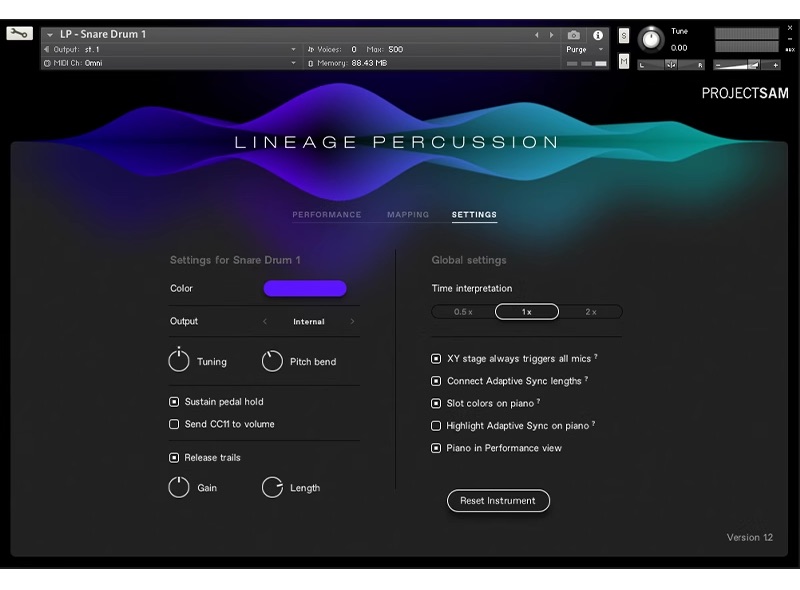Screen dimensions: 800x590
Task: Go to next instrument with right arrow
Action: coord(551,35)
